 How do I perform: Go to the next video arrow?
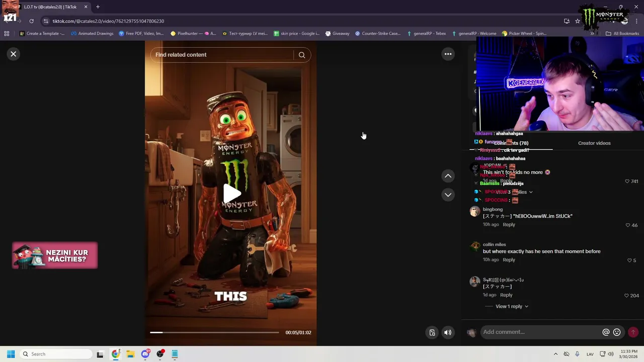tap(448, 195)
